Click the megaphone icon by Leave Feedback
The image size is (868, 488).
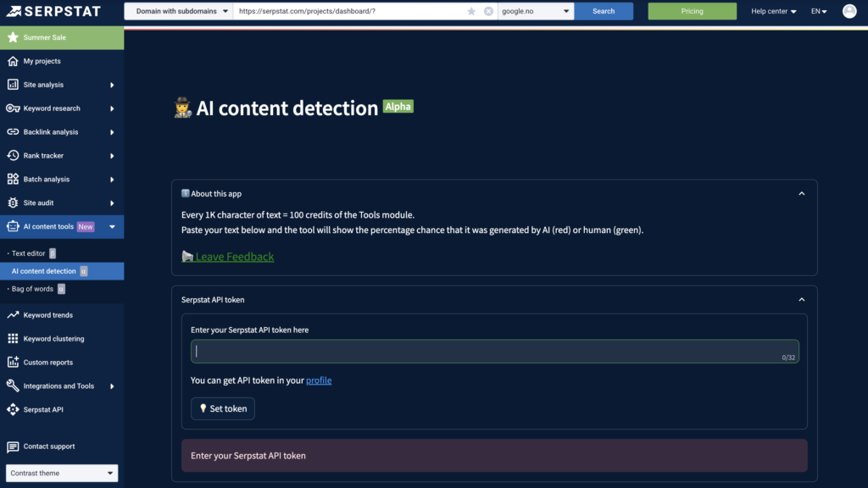pyautogui.click(x=187, y=256)
